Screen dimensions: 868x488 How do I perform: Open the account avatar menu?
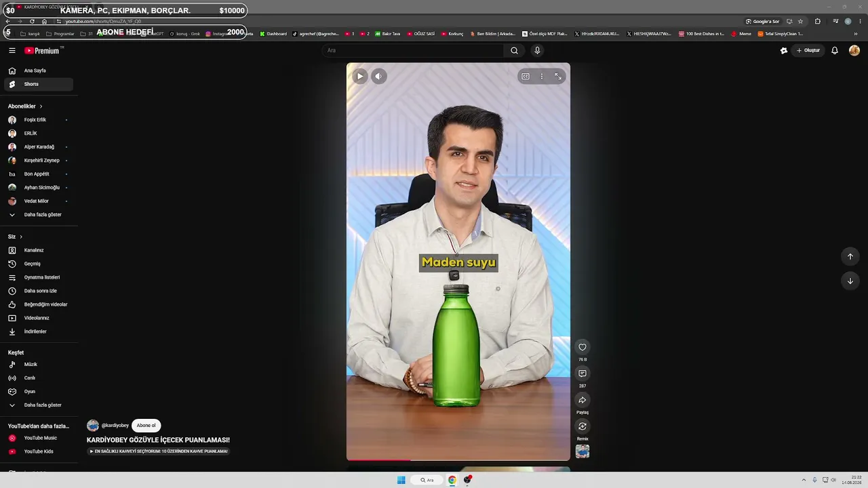[x=854, y=50]
